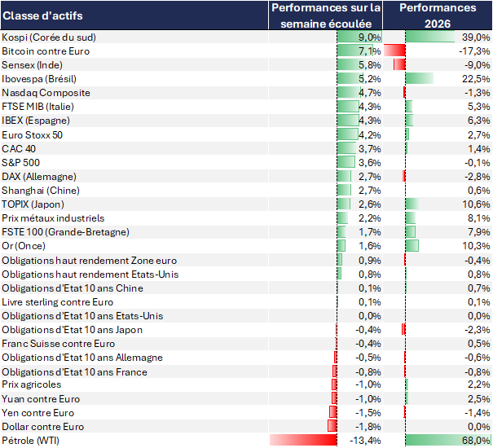Click the 3,6% weekly value for S&P 500
This screenshot has height=448, width=493.
(x=369, y=163)
